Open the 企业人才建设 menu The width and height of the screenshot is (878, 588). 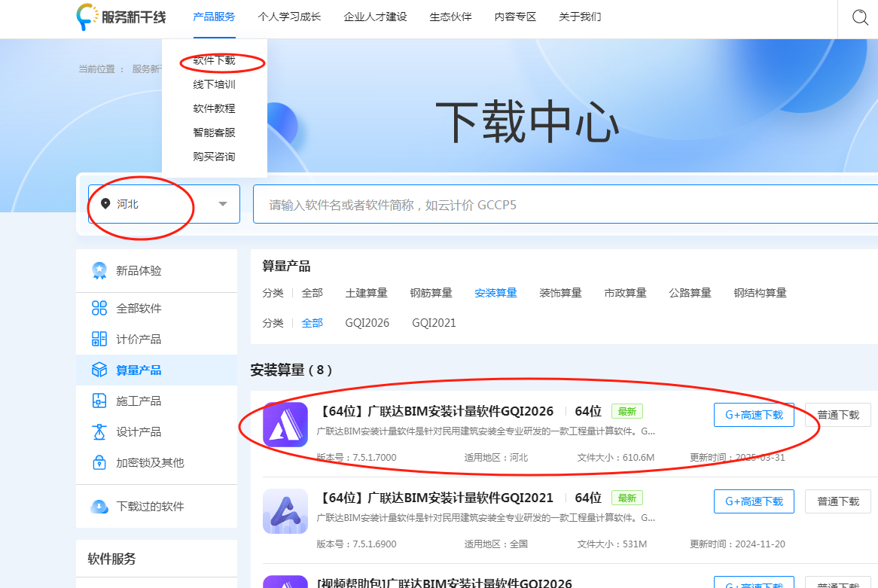point(375,17)
